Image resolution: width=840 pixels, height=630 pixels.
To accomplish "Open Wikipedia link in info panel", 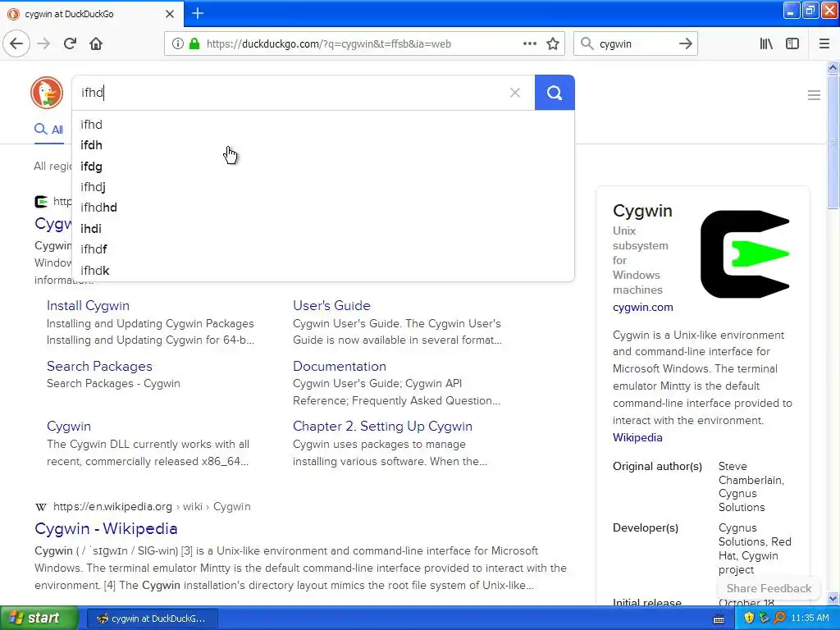I will point(637,438).
